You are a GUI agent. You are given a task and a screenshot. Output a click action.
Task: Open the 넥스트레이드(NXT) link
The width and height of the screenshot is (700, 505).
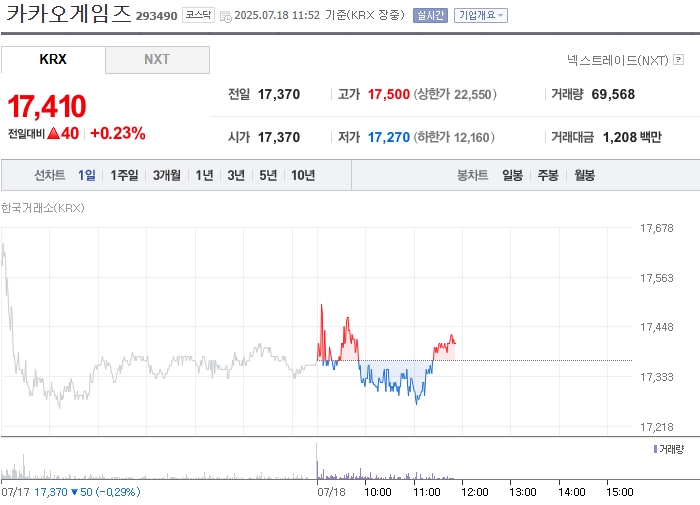click(x=618, y=60)
